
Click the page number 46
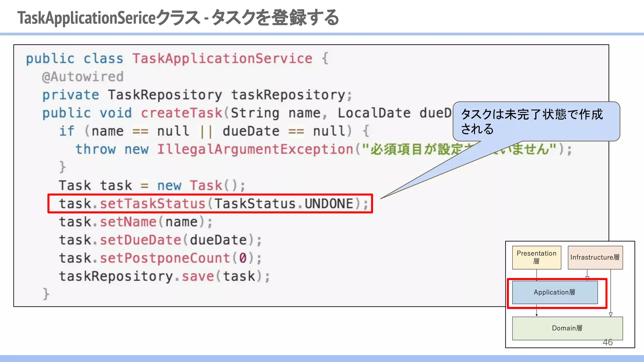pyautogui.click(x=607, y=342)
